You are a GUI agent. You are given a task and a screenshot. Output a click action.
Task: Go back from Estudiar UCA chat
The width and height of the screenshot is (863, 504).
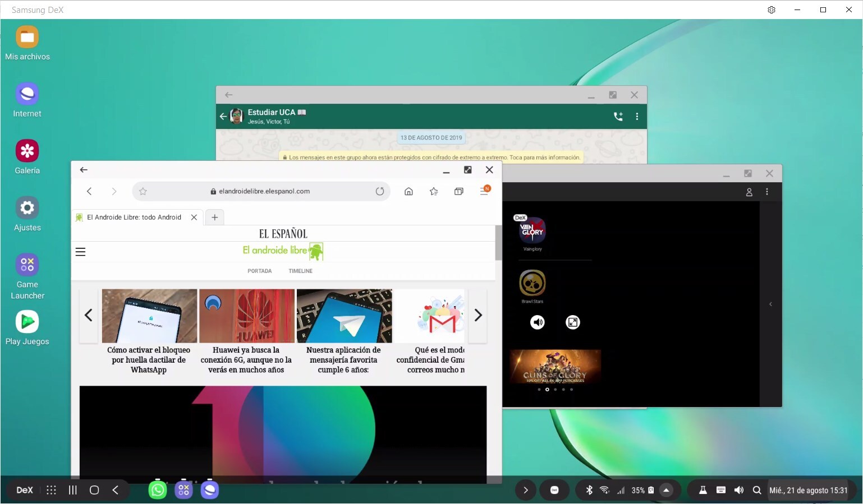coord(223,116)
